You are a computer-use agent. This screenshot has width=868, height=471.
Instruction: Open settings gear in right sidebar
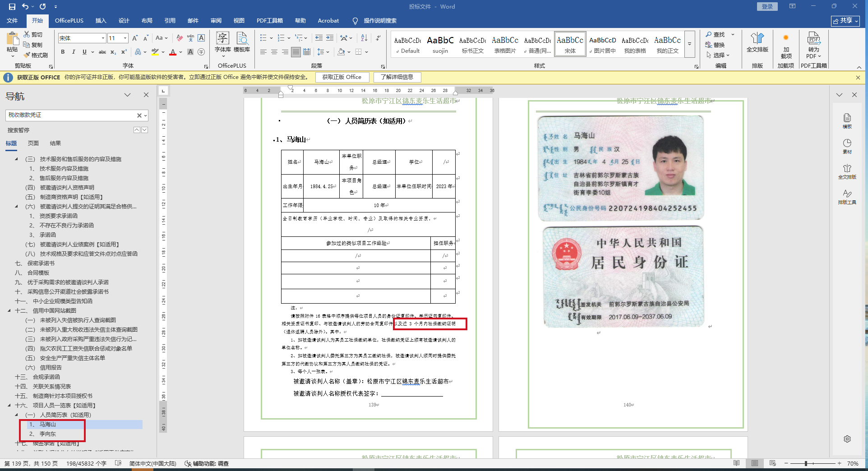847,439
